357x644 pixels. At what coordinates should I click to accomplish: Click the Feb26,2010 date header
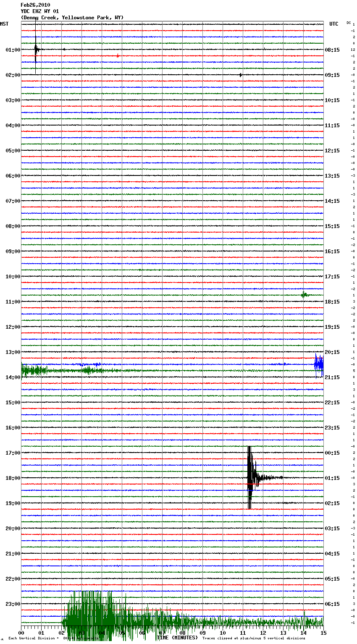[x=35, y=5]
